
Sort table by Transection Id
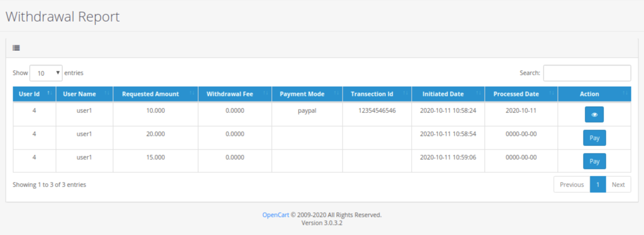click(x=372, y=94)
